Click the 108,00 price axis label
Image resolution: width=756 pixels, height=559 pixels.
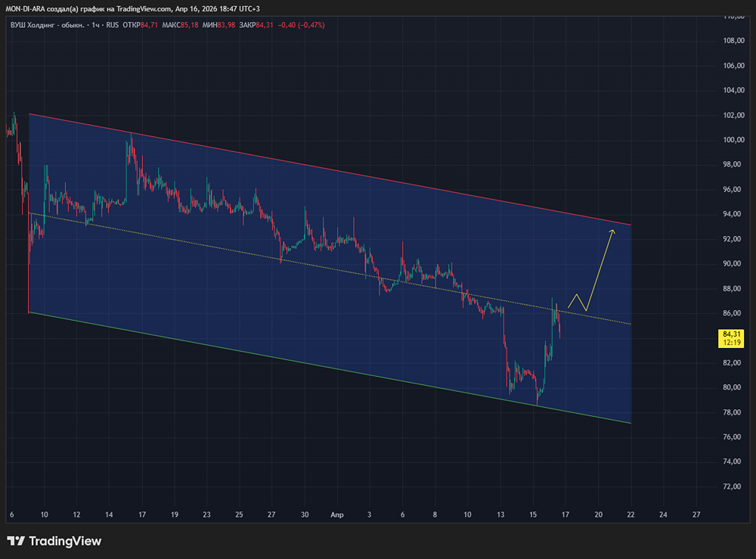(734, 41)
